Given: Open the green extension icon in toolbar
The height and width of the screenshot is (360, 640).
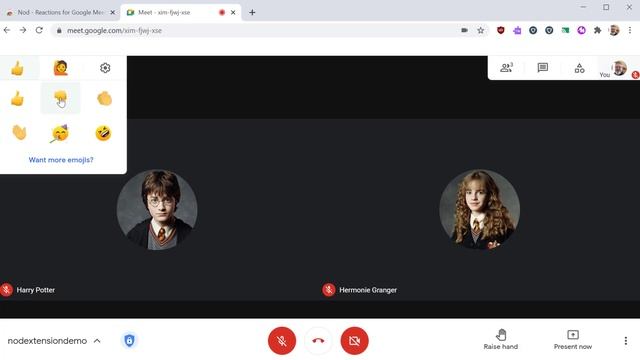Looking at the screenshot, I should coord(565,30).
